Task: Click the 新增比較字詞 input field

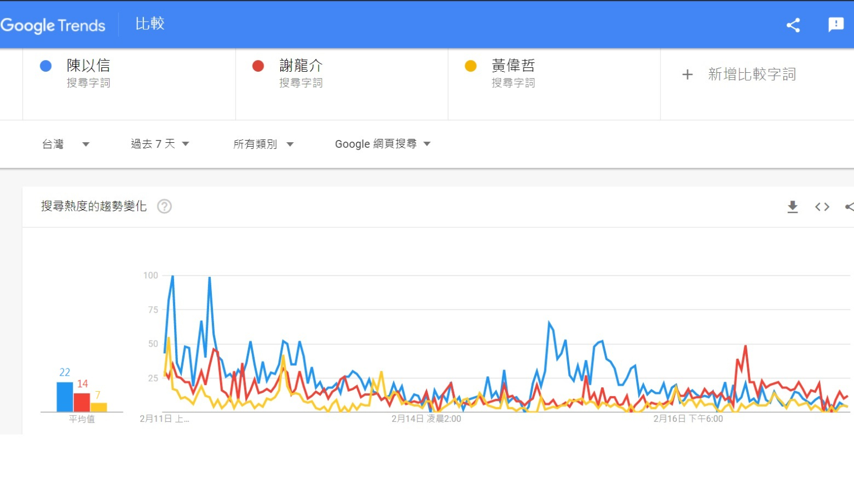Action: [752, 74]
